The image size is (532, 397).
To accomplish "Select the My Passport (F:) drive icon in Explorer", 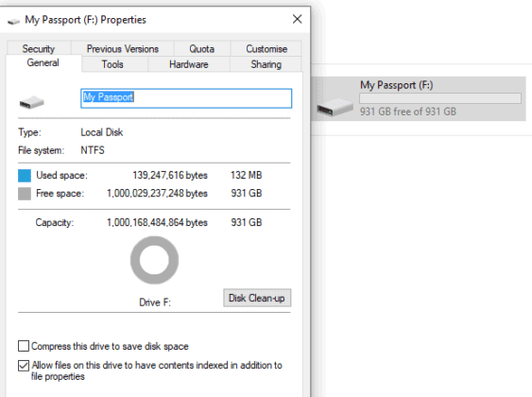I will click(x=335, y=107).
